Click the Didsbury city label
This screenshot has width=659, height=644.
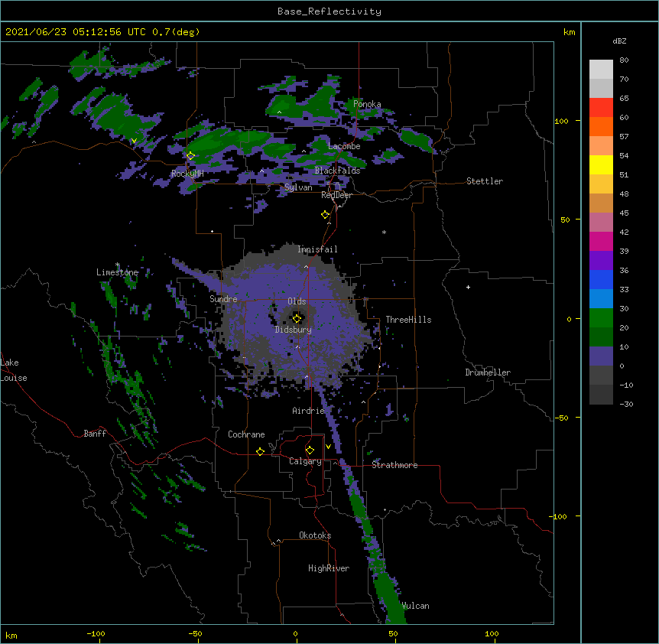click(x=293, y=330)
